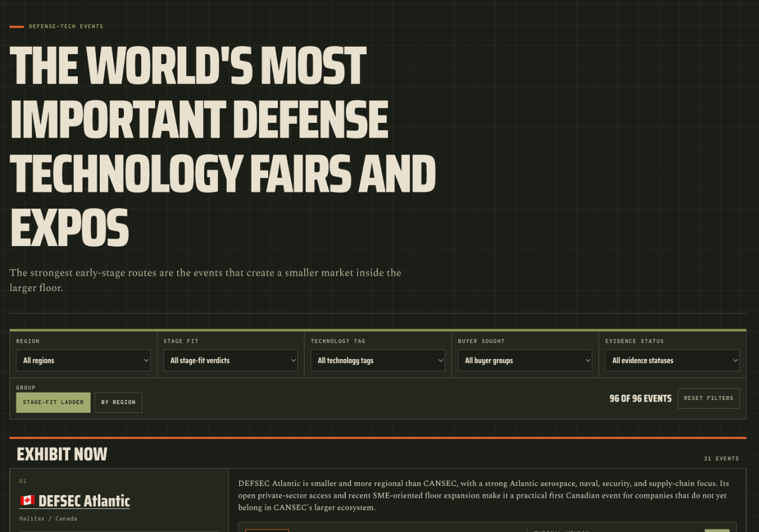Click the main headline about defense technology fairs

[x=223, y=146]
